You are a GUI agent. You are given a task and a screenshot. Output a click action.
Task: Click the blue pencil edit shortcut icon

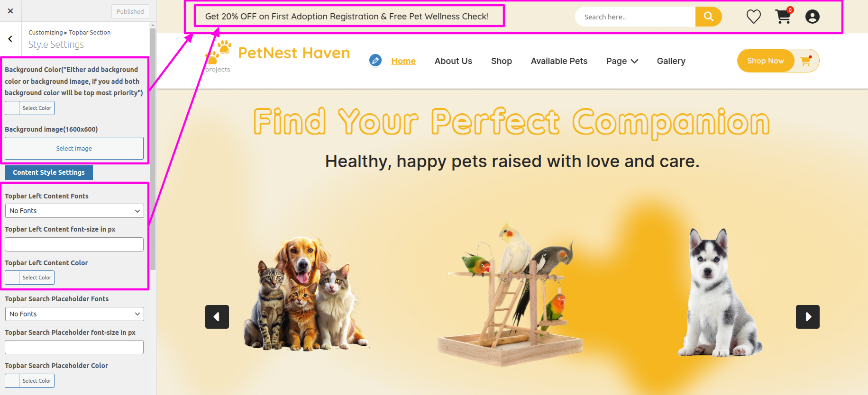(x=375, y=61)
